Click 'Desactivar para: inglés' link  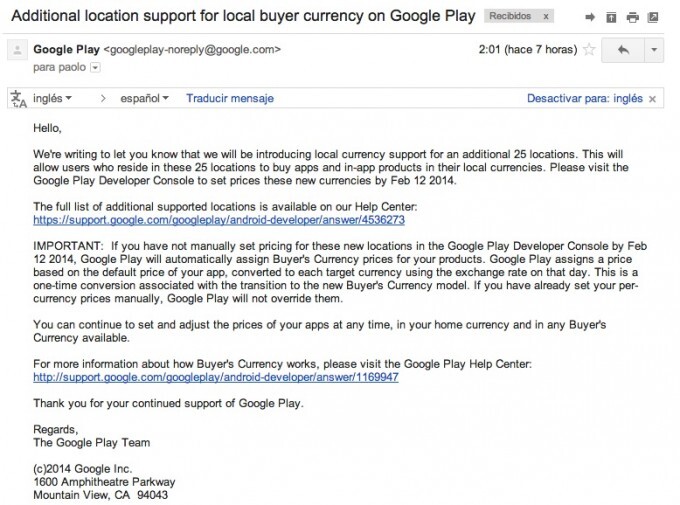click(584, 99)
